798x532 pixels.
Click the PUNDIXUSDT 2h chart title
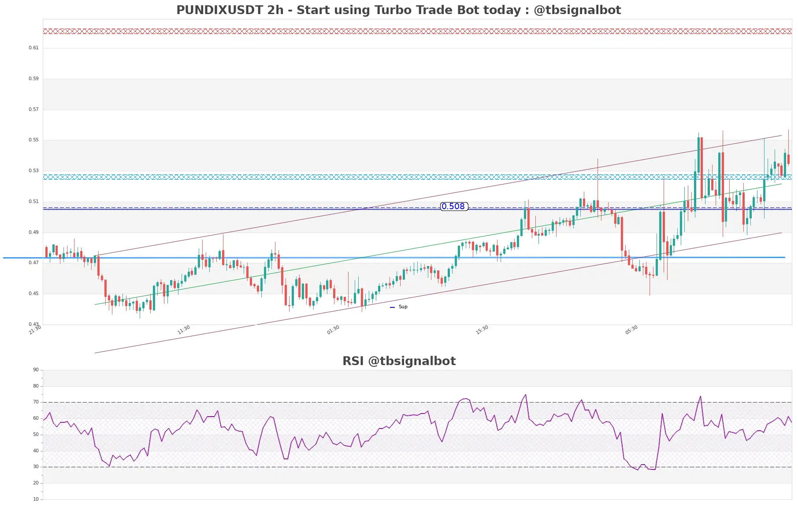point(398,10)
